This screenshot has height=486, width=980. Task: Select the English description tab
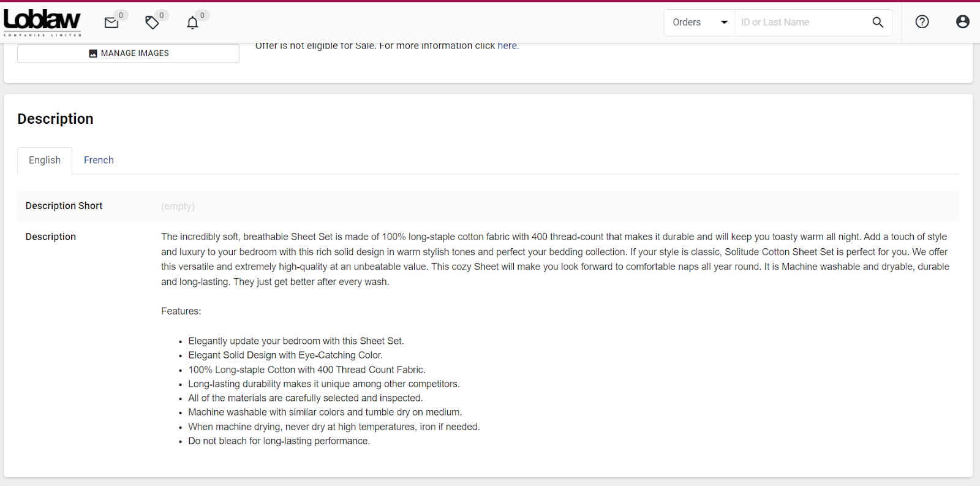pyautogui.click(x=45, y=160)
